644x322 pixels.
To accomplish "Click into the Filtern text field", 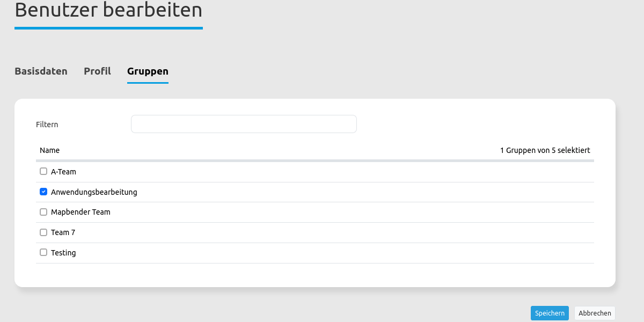I will (244, 124).
